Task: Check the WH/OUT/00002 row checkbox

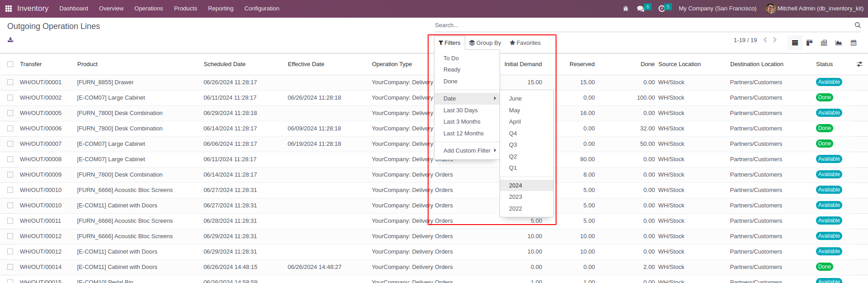Action: [10, 98]
